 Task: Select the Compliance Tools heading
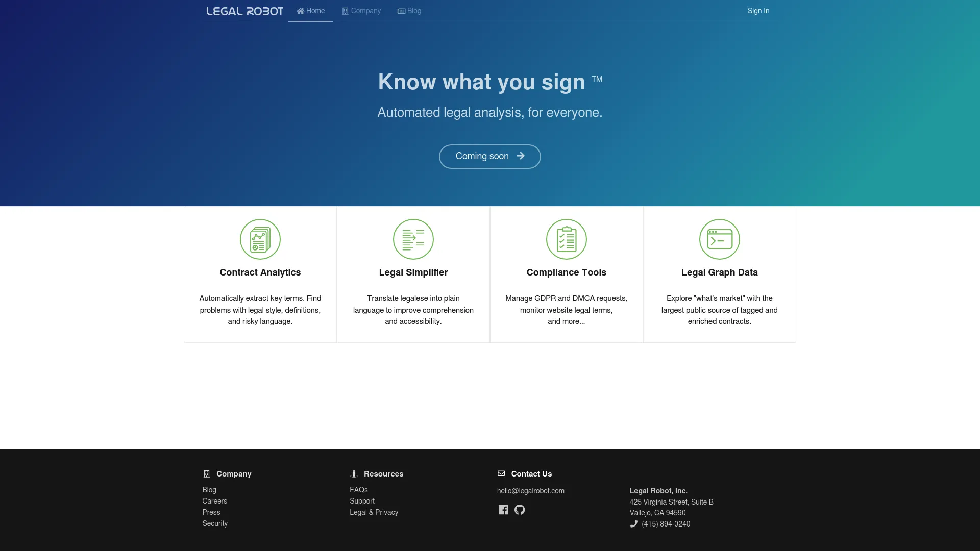tap(567, 272)
